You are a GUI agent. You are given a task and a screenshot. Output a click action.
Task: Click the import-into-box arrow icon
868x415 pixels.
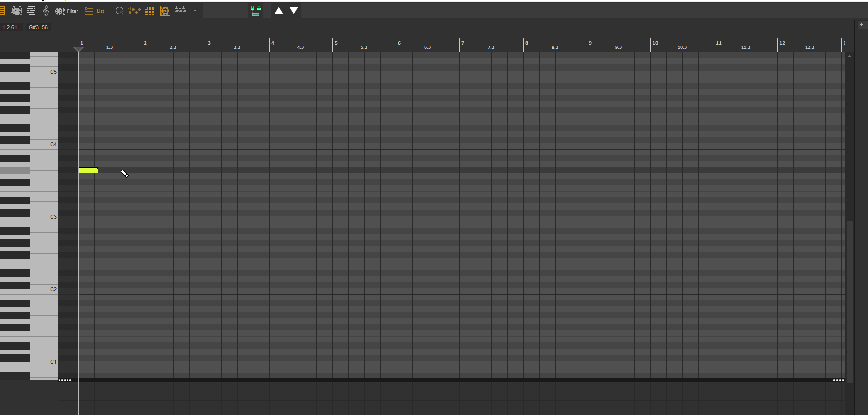tap(195, 11)
